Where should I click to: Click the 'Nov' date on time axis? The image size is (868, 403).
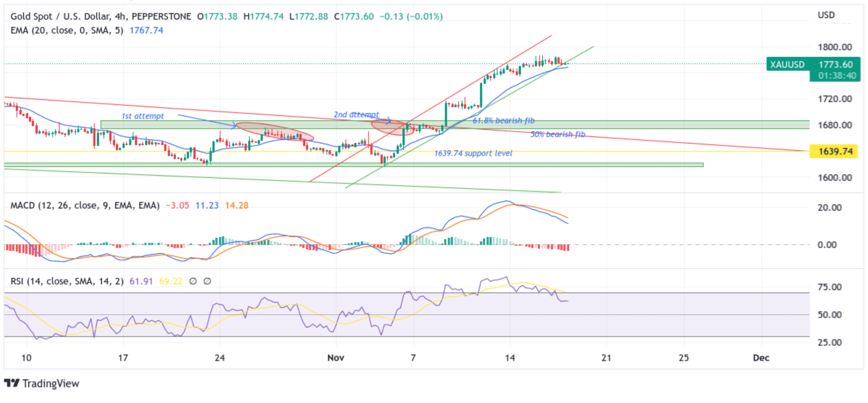(x=336, y=358)
